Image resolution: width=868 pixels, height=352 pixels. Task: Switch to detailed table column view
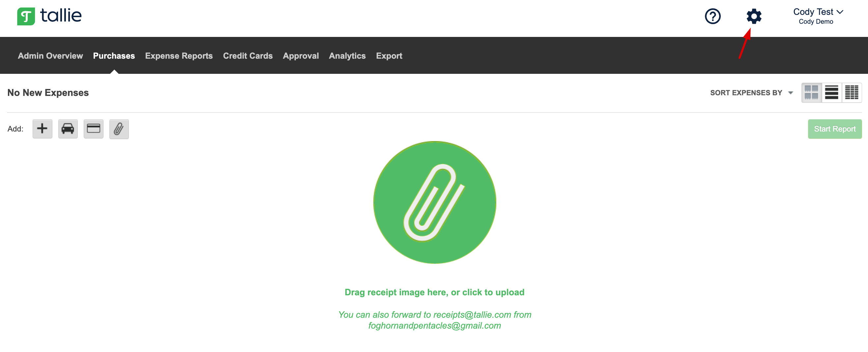pyautogui.click(x=852, y=93)
